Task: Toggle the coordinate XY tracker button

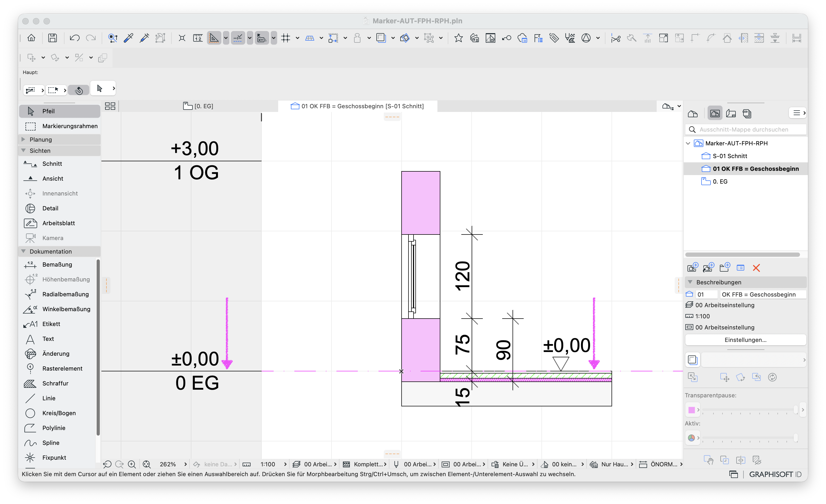Action: [x=262, y=38]
